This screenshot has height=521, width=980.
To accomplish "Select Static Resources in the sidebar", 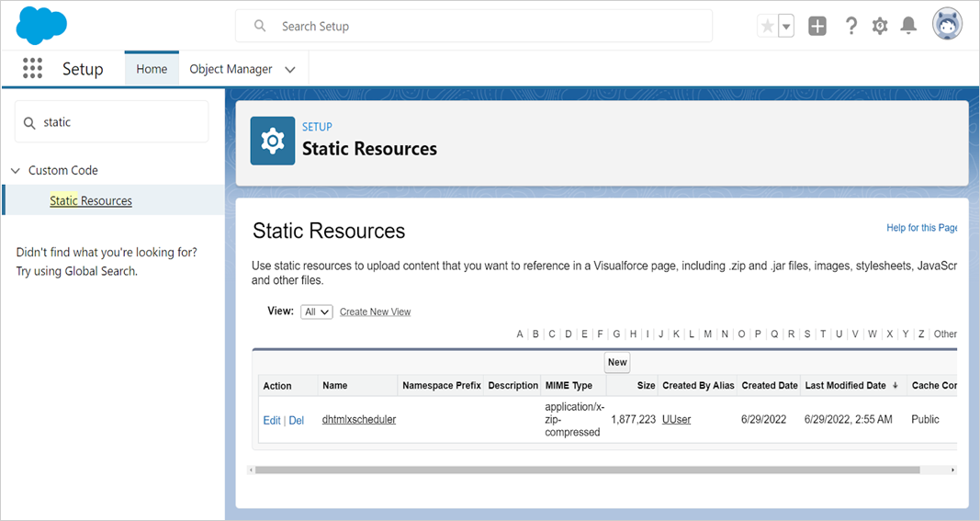I will point(91,201).
